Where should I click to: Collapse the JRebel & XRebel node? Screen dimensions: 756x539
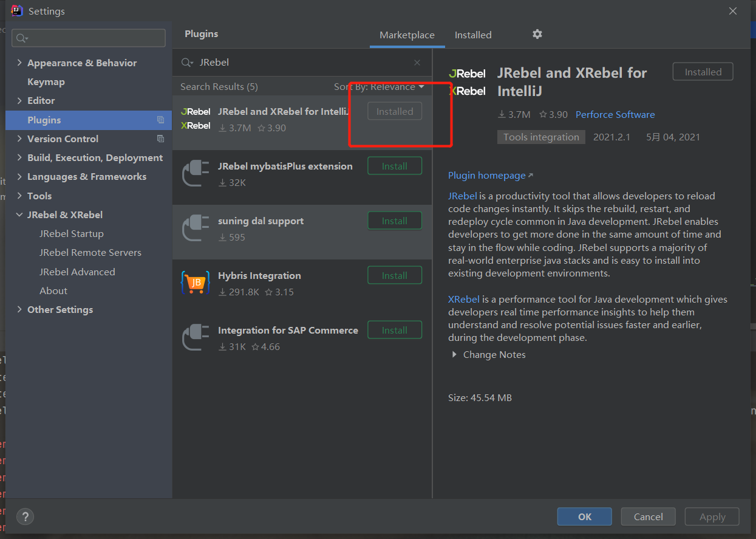click(19, 215)
